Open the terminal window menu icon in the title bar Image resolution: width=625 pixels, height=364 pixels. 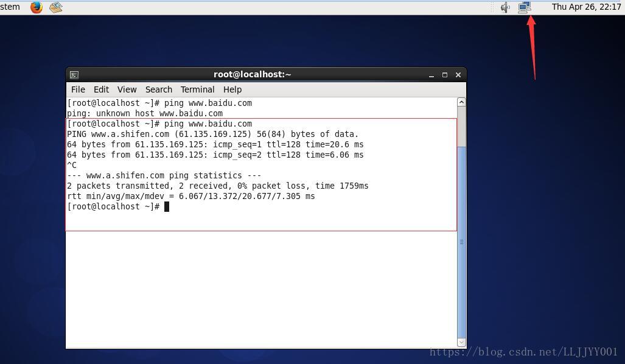click(74, 74)
